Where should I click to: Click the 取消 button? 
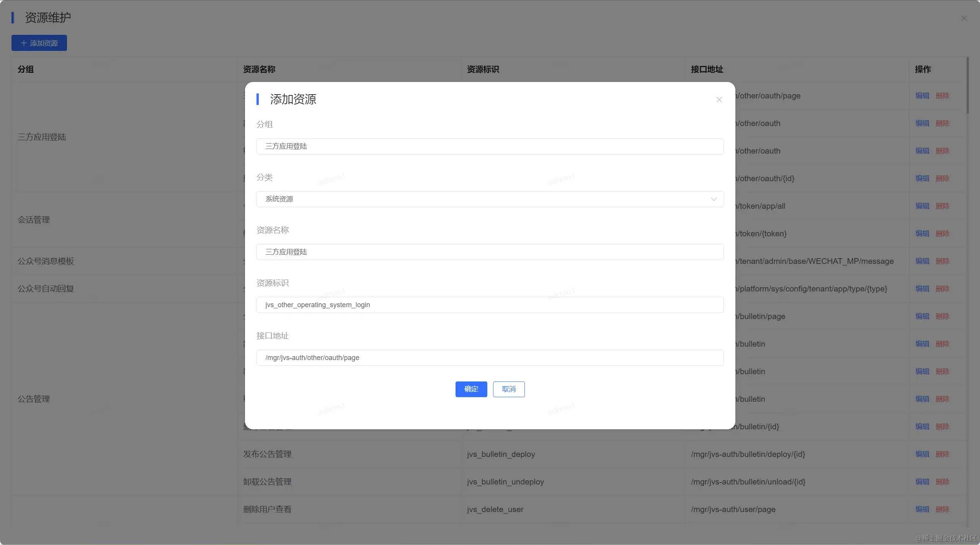click(x=508, y=389)
